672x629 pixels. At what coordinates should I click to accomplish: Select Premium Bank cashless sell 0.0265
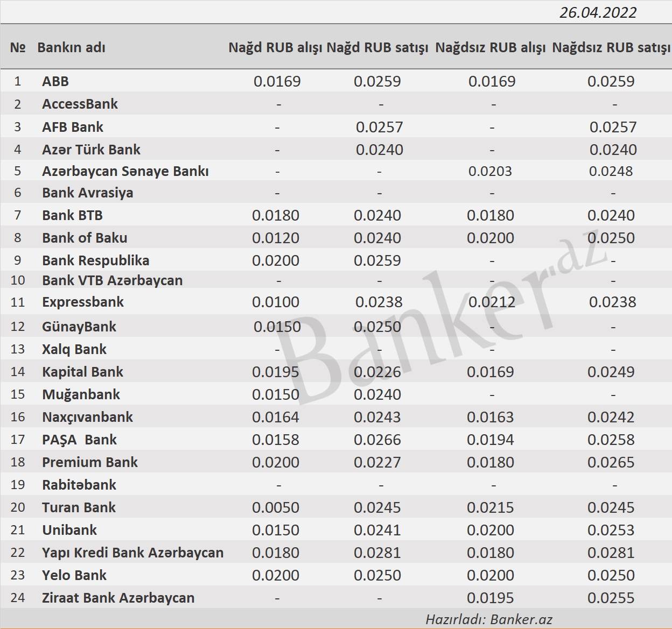[611, 462]
